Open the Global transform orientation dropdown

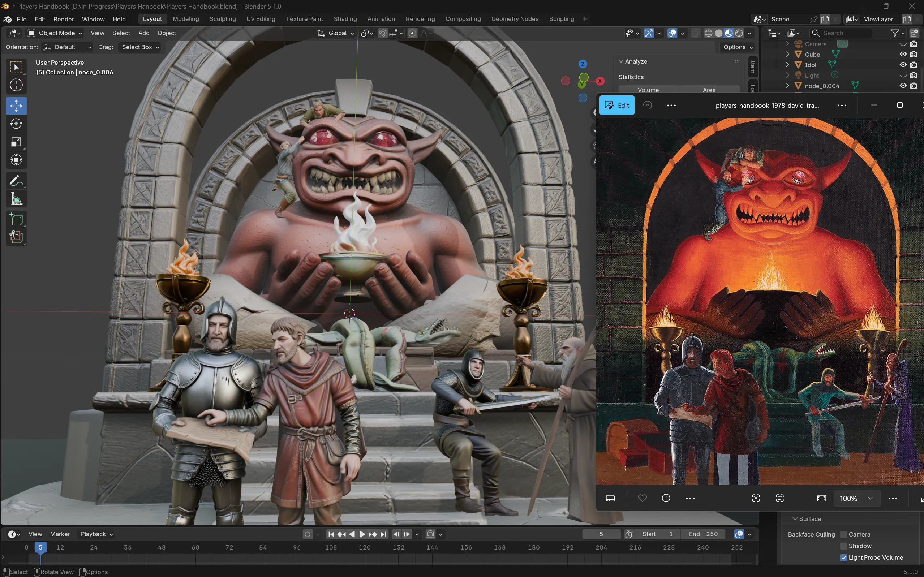tap(336, 33)
